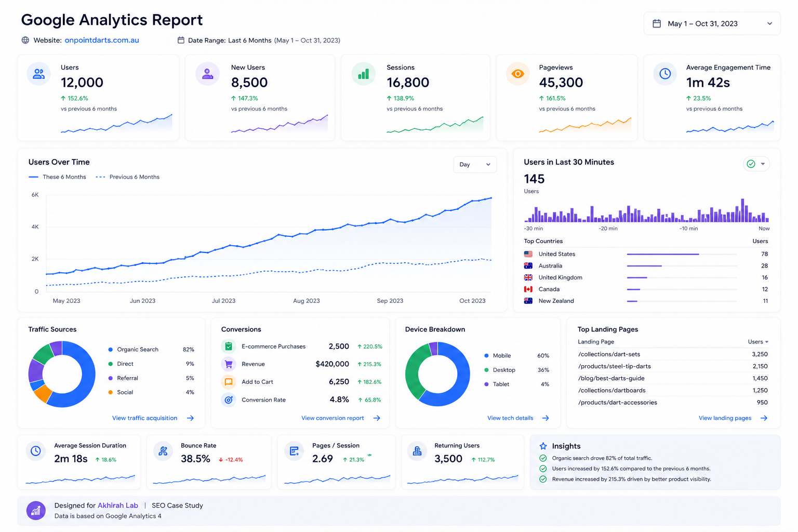The image size is (798, 532).
Task: Click the E-commerce Purchases clipboard icon
Action: click(229, 347)
